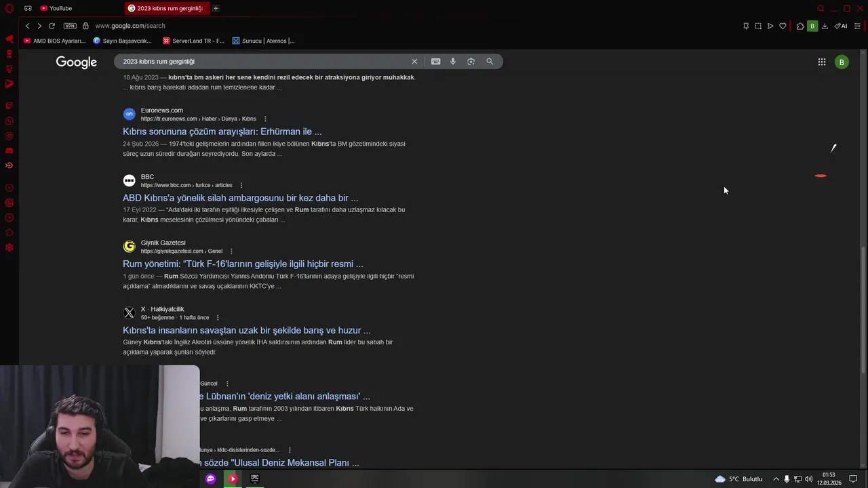Screen dimensions: 868x488
Task: Go forward with the browser forward arrow
Action: [39, 26]
